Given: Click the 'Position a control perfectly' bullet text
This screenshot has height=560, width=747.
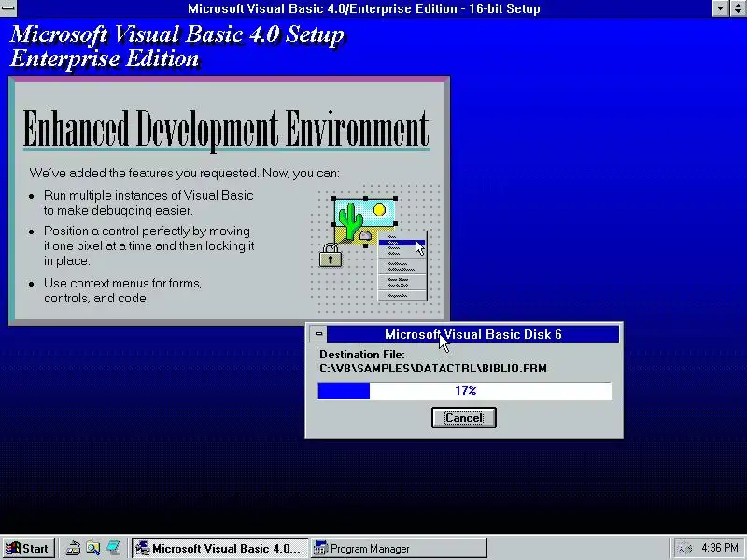Looking at the screenshot, I should pyautogui.click(x=148, y=245).
